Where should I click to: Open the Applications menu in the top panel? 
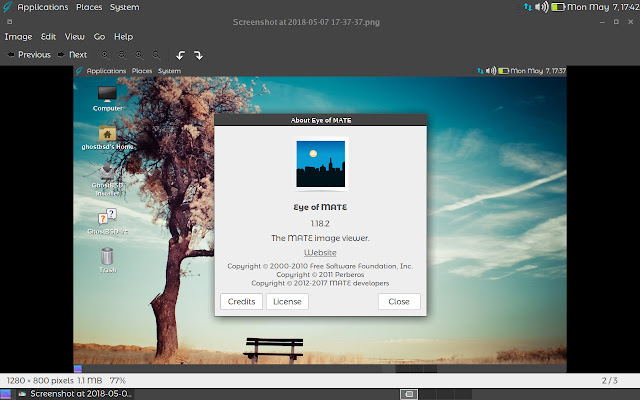pyautogui.click(x=43, y=7)
